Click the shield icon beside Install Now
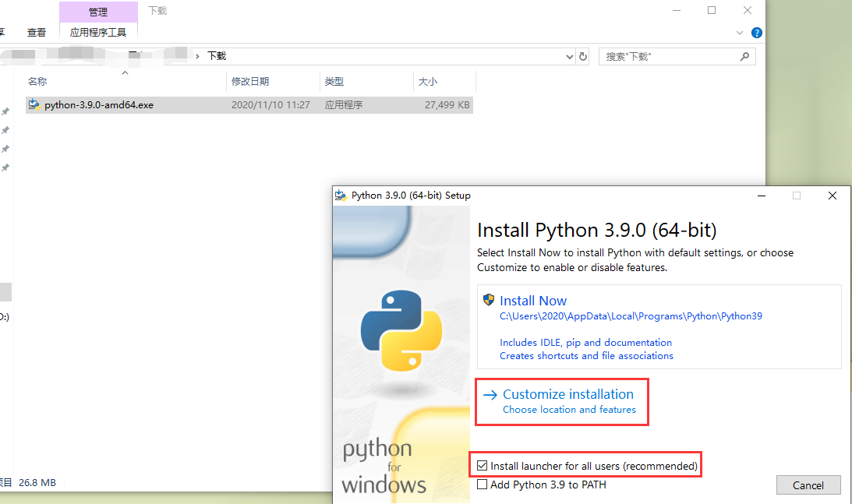This screenshot has width=852, height=504. click(489, 300)
